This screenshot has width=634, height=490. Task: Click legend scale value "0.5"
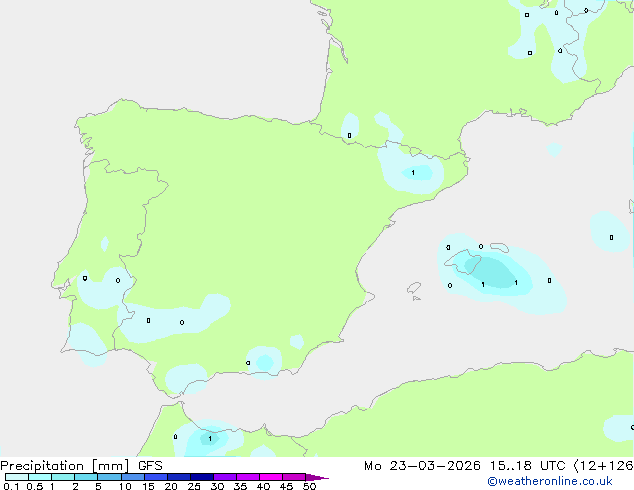click(35, 486)
